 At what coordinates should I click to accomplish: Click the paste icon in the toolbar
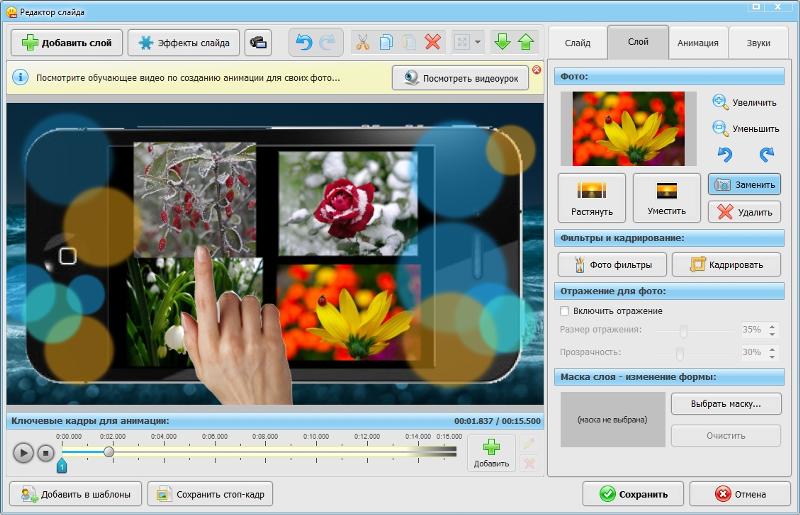click(x=409, y=42)
